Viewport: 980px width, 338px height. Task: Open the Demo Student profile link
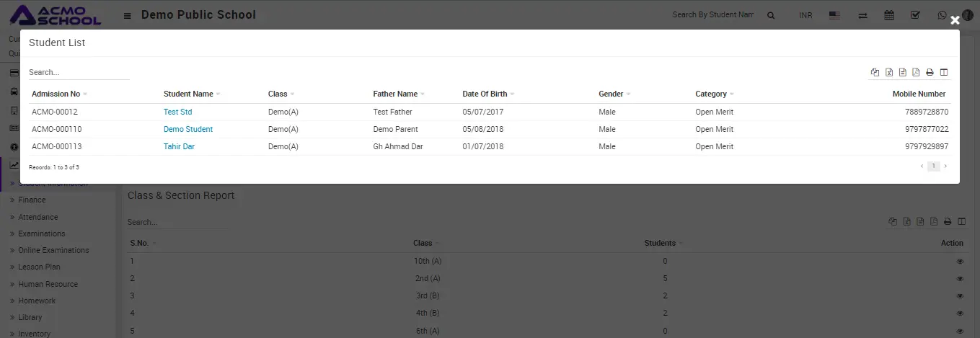[188, 130]
